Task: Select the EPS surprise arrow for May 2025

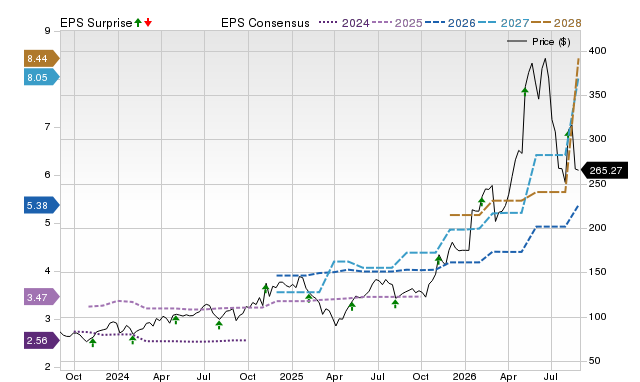Action: click(x=352, y=306)
